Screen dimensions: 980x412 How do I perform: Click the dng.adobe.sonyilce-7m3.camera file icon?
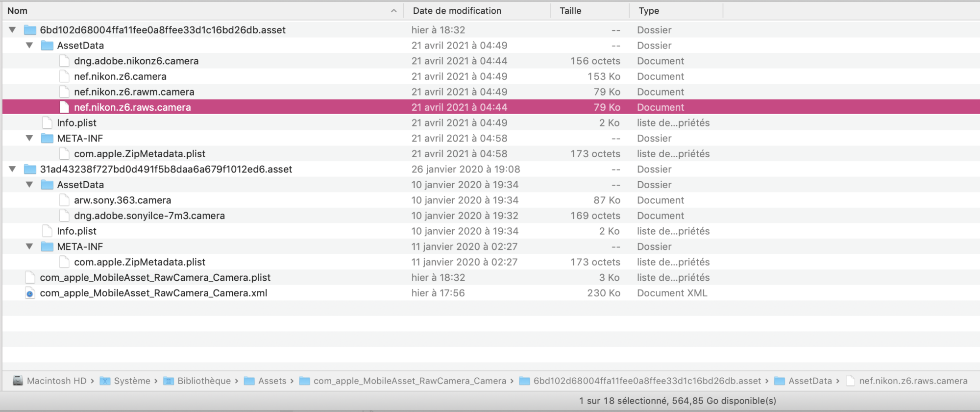(x=64, y=216)
